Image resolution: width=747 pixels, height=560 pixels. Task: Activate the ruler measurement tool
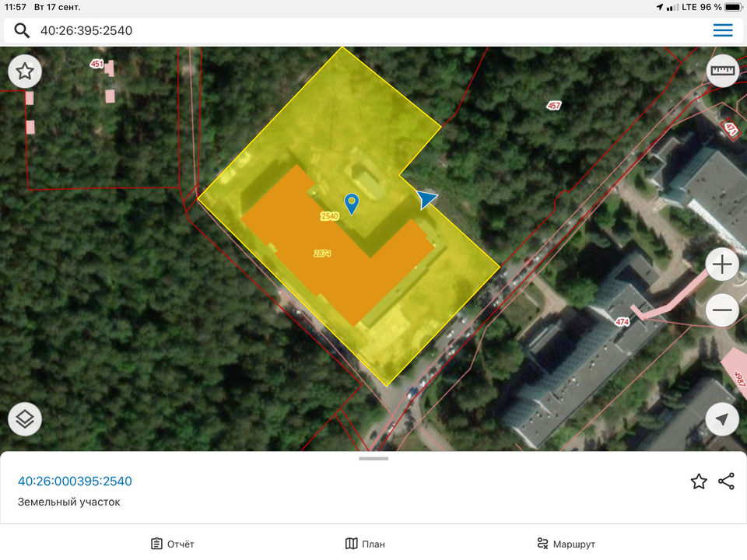723,72
